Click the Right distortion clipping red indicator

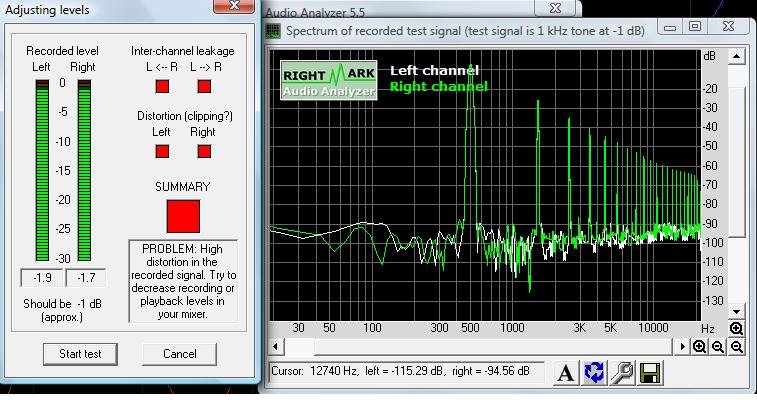[x=204, y=152]
